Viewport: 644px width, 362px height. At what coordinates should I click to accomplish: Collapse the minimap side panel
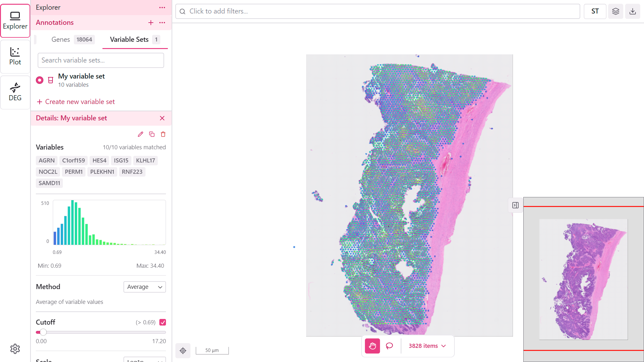point(515,205)
